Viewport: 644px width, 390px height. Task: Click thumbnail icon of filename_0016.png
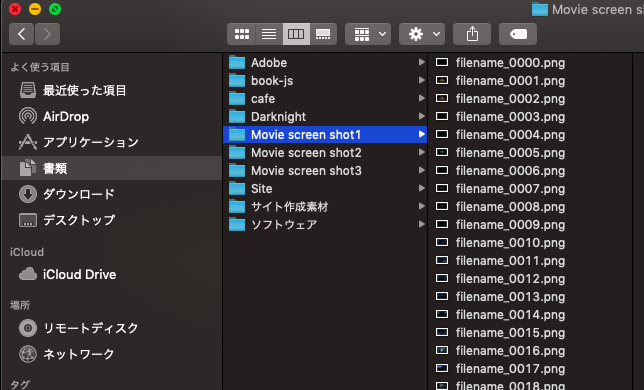click(x=442, y=350)
